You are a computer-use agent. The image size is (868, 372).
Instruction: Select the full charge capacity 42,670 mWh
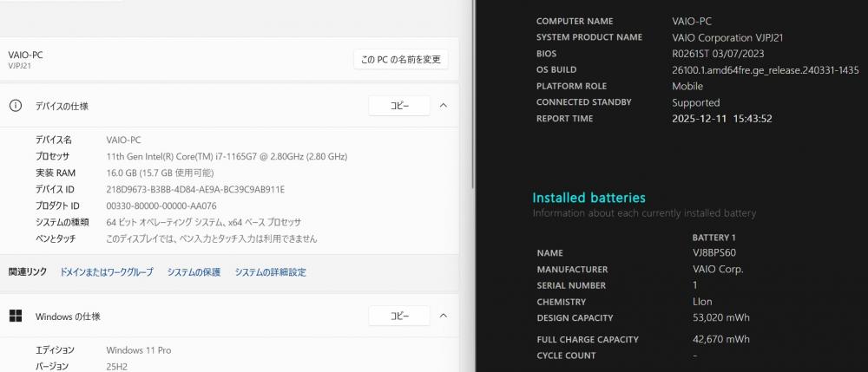(x=720, y=339)
